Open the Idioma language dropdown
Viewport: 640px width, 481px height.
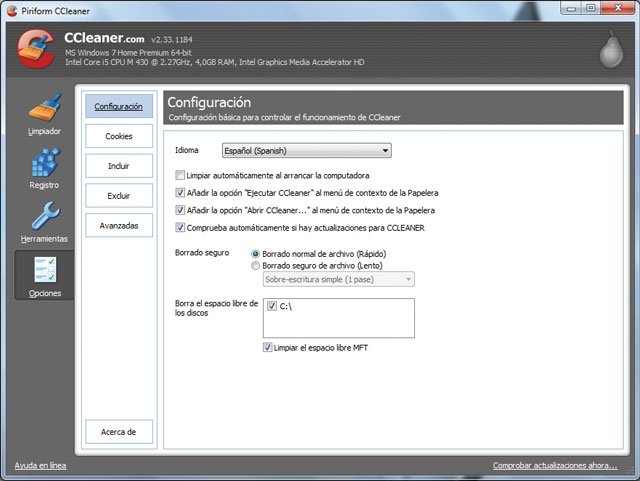pos(307,151)
